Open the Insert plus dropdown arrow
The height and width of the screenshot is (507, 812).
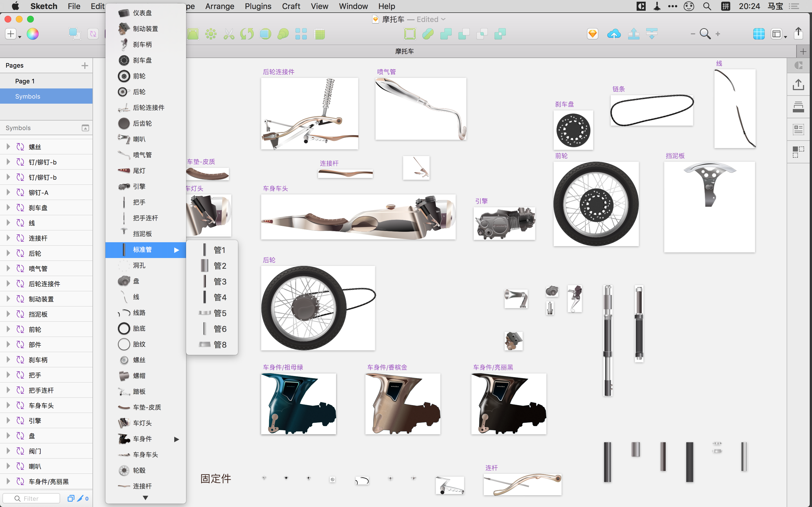click(x=19, y=36)
